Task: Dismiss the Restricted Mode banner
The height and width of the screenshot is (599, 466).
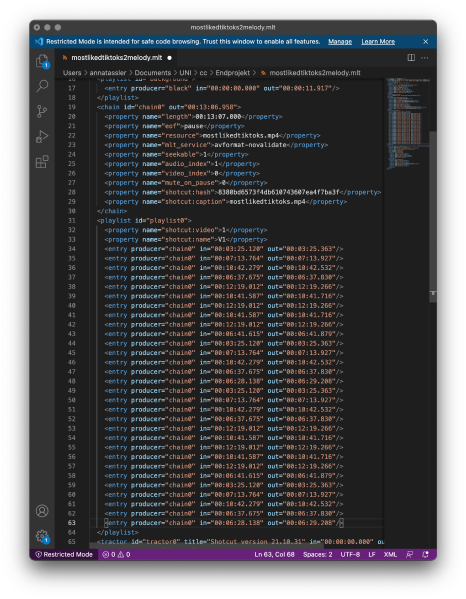Action: click(426, 41)
